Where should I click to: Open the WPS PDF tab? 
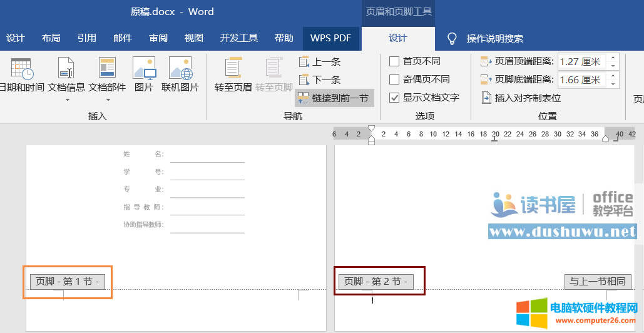tap(330, 38)
